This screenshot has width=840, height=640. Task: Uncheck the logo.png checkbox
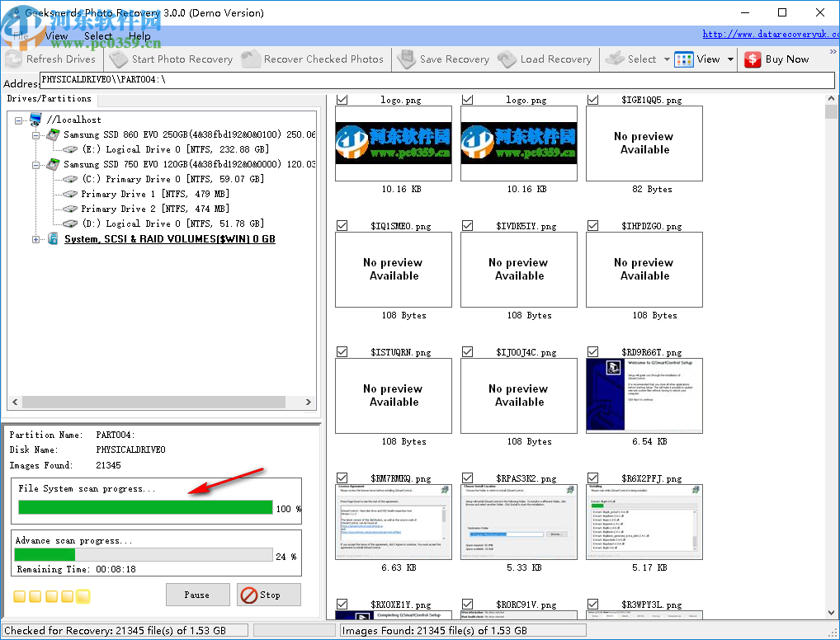[342, 99]
